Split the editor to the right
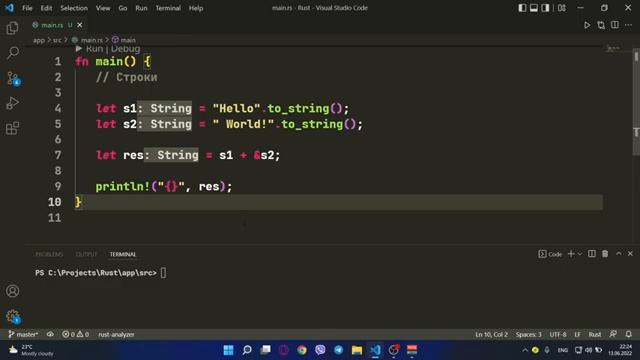Image resolution: width=640 pixels, height=360 pixels. pyautogui.click(x=615, y=25)
